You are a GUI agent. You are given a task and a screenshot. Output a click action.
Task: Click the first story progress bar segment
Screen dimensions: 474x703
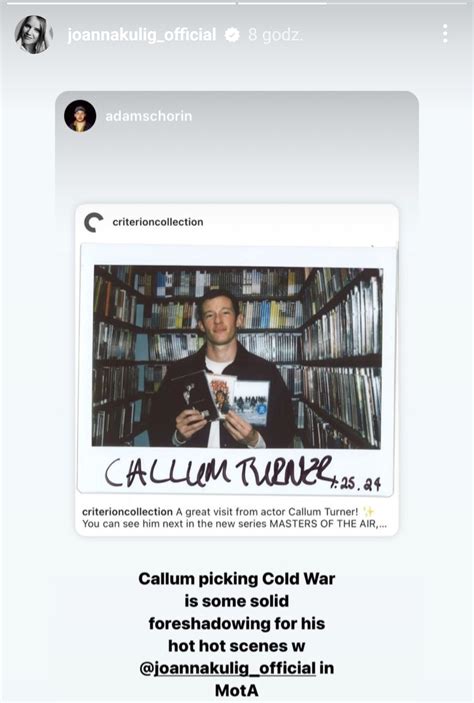click(118, 3)
